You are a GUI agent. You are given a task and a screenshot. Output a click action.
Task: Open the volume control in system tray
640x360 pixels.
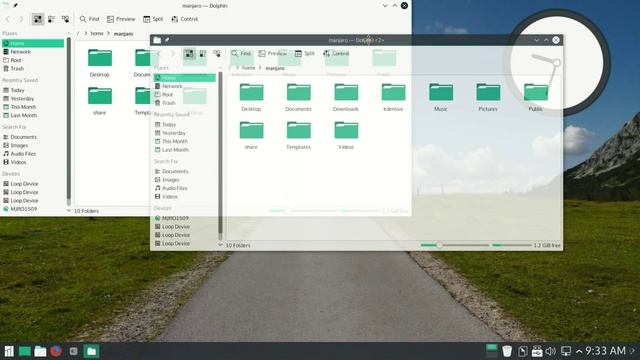click(551, 351)
